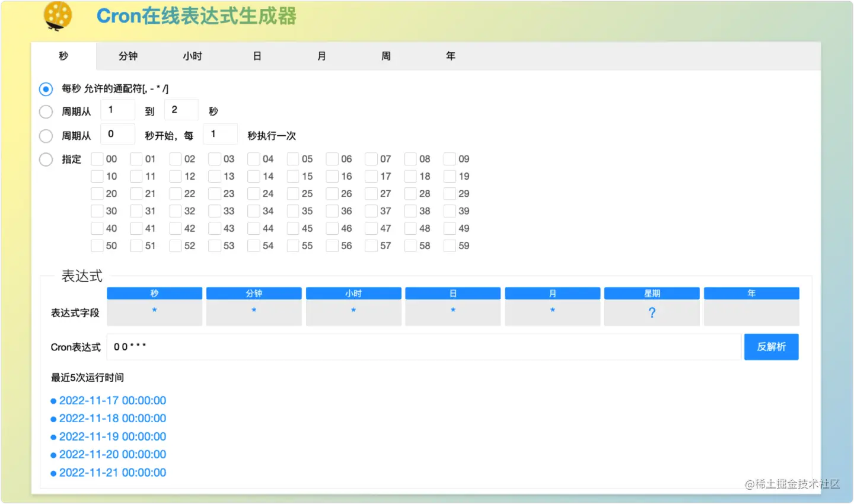Open the 日 tab
This screenshot has width=854, height=504.
pyautogui.click(x=257, y=56)
